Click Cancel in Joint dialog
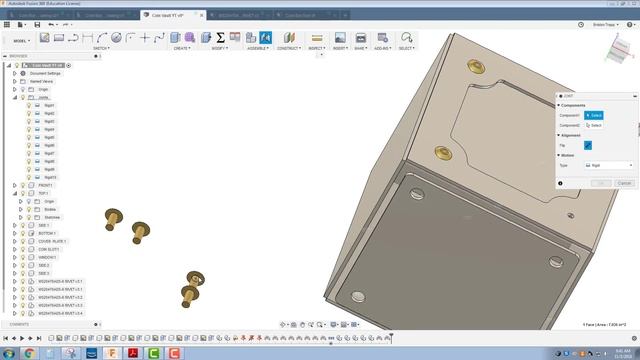This screenshot has width=640, height=360. coord(624,183)
